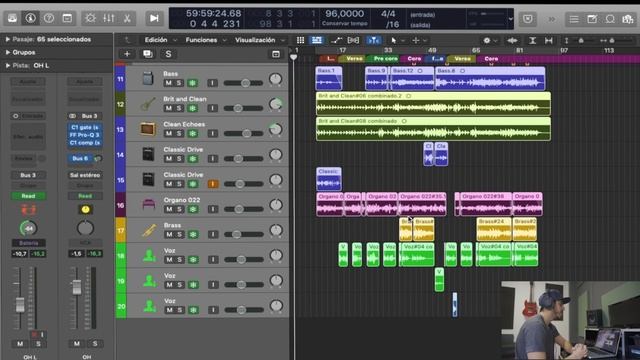Select the Pre coro arrangement marker
Image resolution: width=640 pixels, height=360 pixels.
point(382,59)
